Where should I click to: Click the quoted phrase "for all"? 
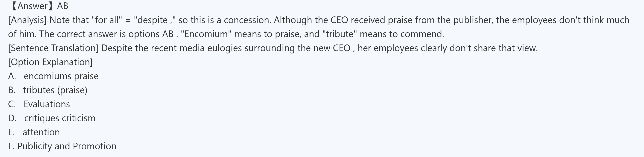tap(107, 20)
